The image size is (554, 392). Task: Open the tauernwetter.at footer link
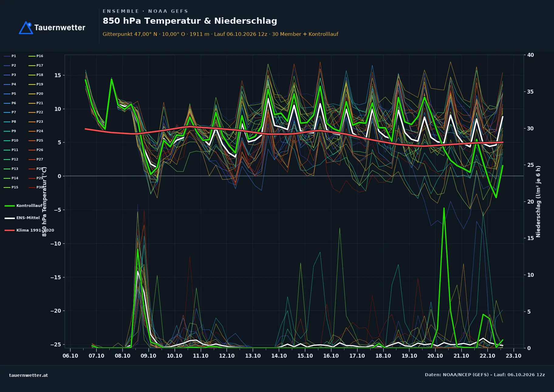pyautogui.click(x=29, y=375)
